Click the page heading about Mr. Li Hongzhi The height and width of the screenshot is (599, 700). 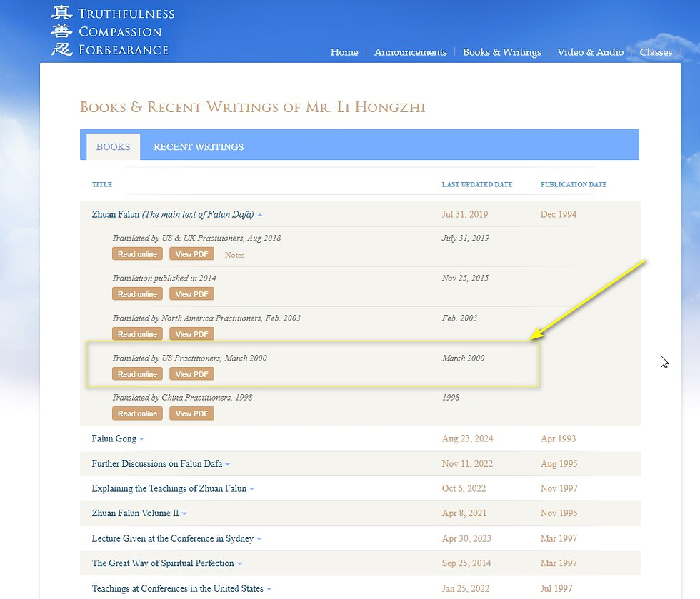(253, 107)
